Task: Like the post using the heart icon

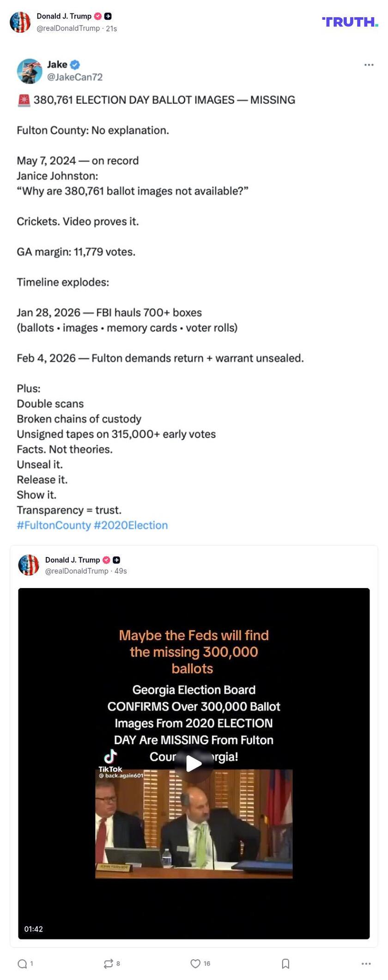Action: (194, 963)
